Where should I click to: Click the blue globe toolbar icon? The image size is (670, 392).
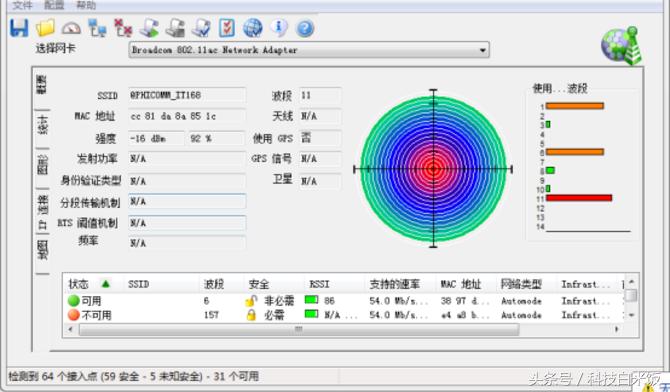coord(253,28)
